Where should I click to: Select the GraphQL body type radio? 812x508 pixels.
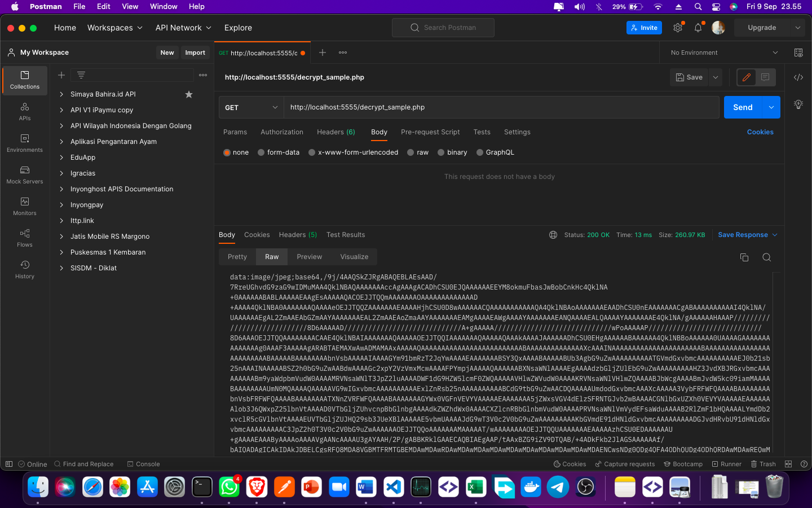(480, 152)
